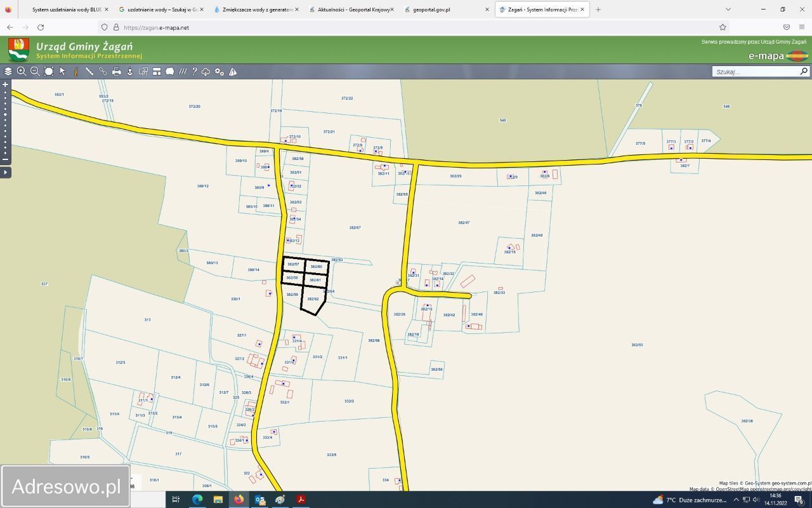Open Firefox list all tabs dropdown

click(x=728, y=10)
